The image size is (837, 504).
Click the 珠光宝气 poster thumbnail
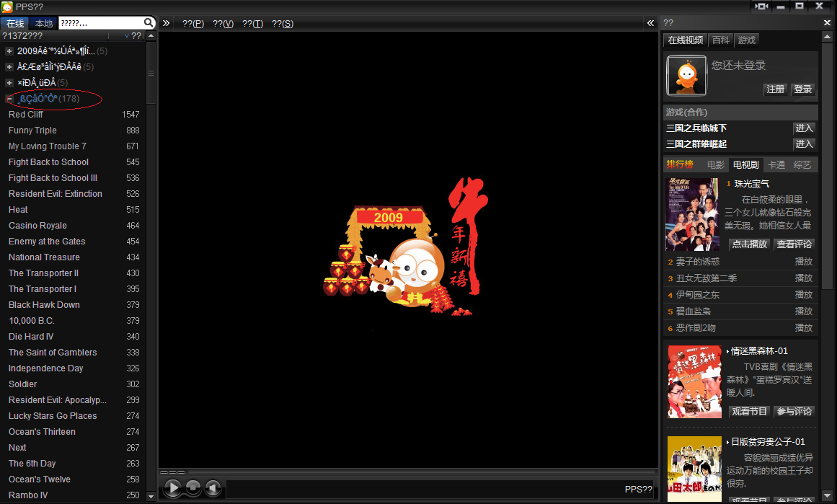click(x=692, y=215)
